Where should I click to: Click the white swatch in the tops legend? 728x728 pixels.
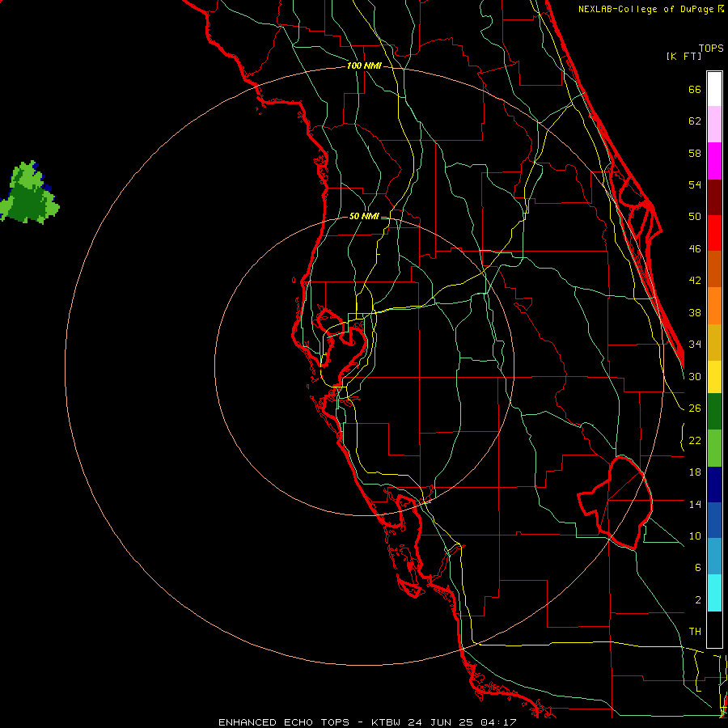(714, 89)
